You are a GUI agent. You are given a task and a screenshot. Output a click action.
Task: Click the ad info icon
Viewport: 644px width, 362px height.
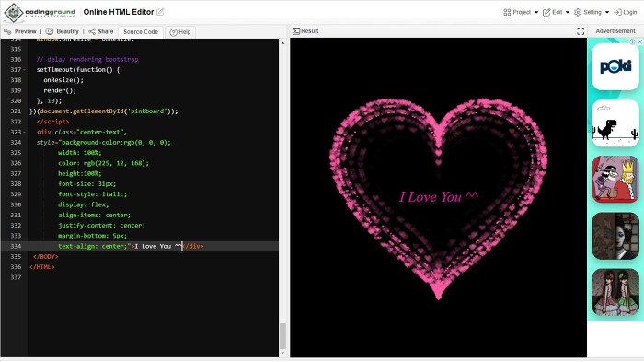tap(633, 41)
